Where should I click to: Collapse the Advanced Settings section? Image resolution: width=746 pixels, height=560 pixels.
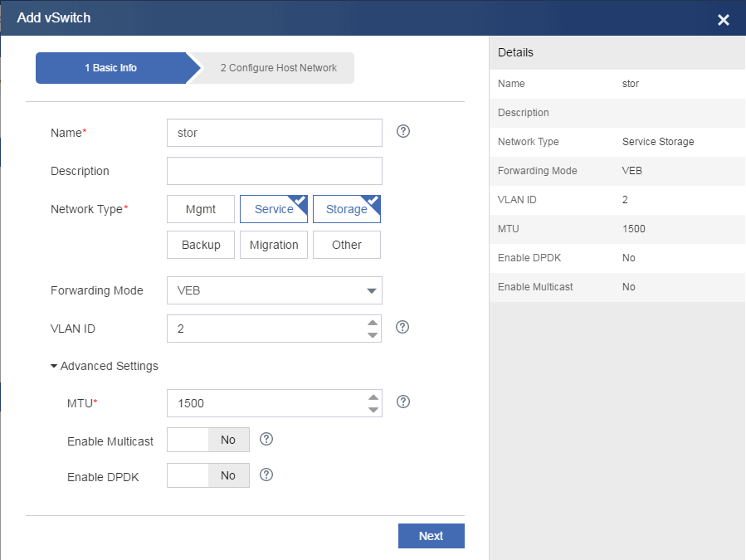tap(105, 366)
